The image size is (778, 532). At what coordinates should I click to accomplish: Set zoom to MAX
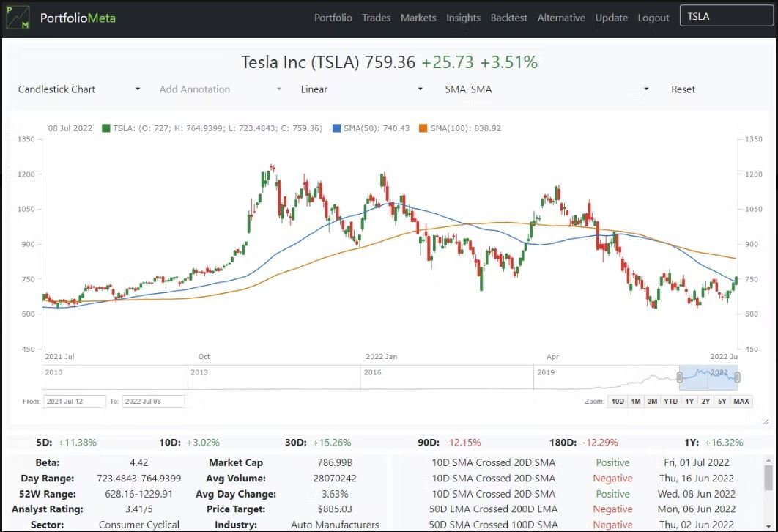pyautogui.click(x=741, y=401)
